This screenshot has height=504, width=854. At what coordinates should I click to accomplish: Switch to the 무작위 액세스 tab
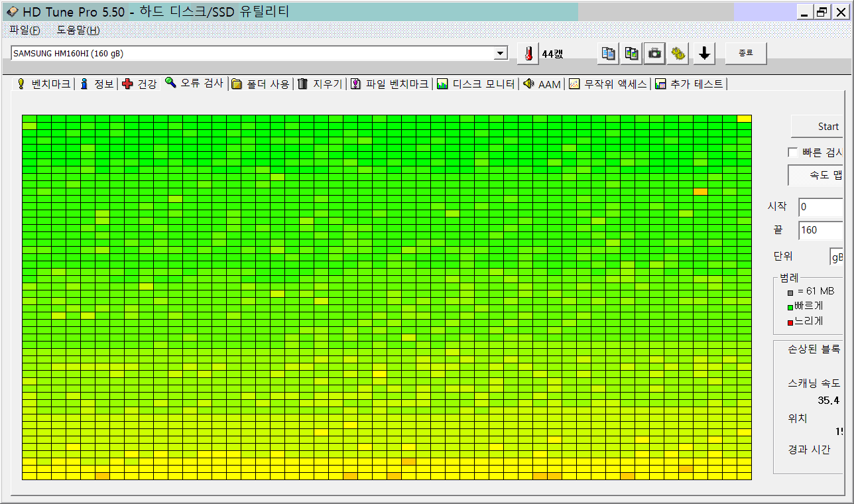coord(607,84)
